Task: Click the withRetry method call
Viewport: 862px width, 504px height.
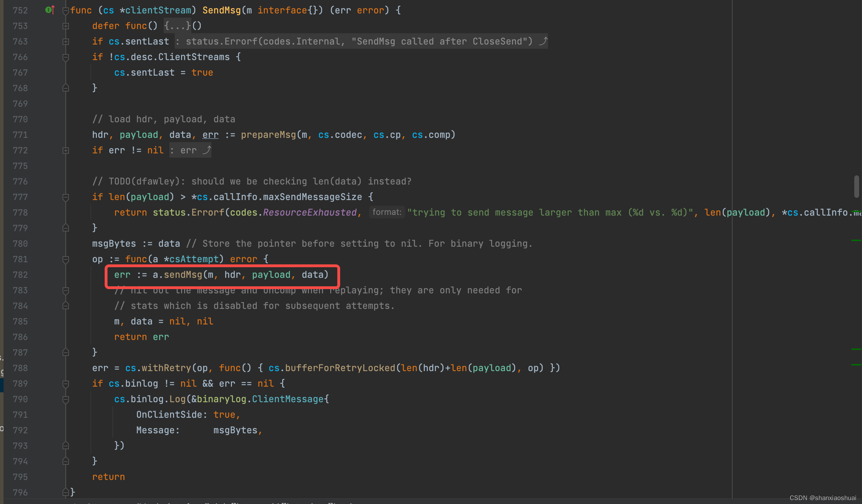Action: pos(166,368)
